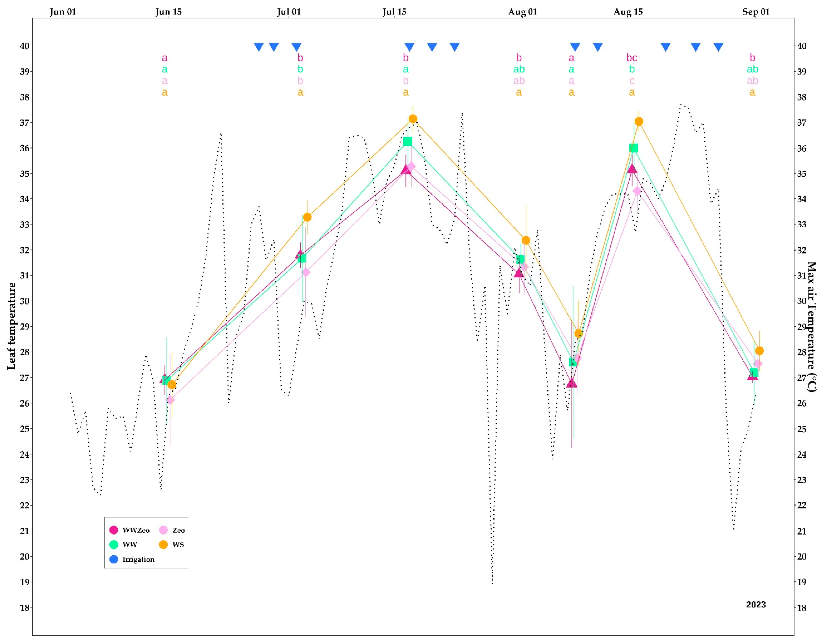Click the green 'ab' letters above Aug 01
Image resolution: width=824 pixels, height=644 pixels.
[x=519, y=69]
